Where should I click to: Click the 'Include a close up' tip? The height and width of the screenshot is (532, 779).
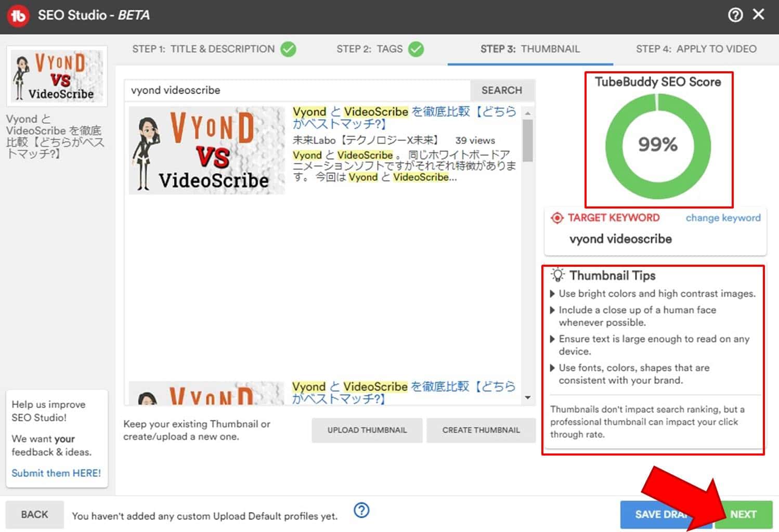(637, 316)
